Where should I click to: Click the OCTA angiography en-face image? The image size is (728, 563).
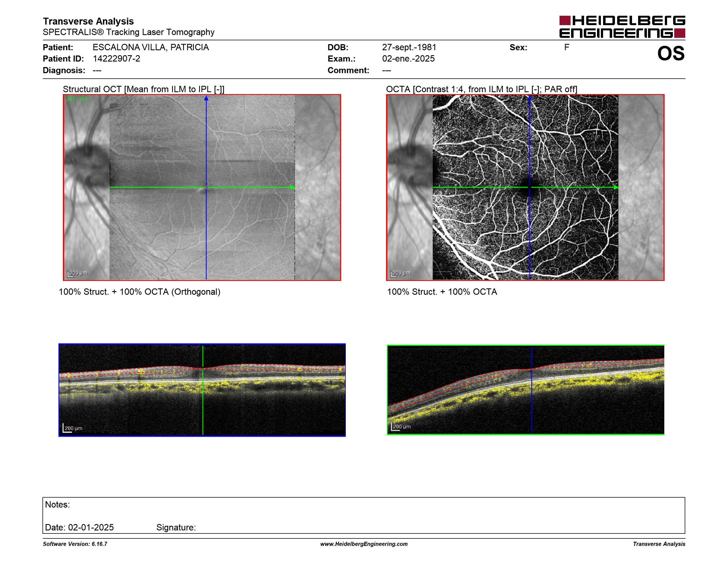coord(525,187)
